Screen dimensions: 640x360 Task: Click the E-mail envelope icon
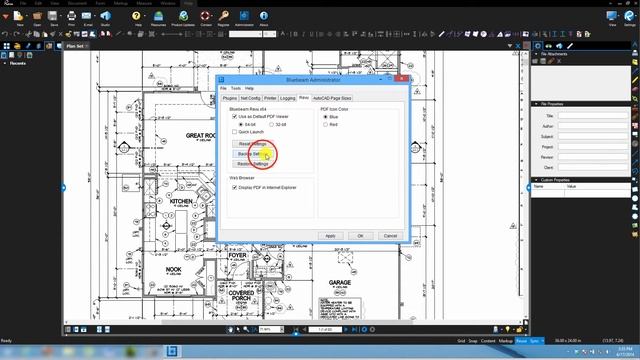coord(87,16)
